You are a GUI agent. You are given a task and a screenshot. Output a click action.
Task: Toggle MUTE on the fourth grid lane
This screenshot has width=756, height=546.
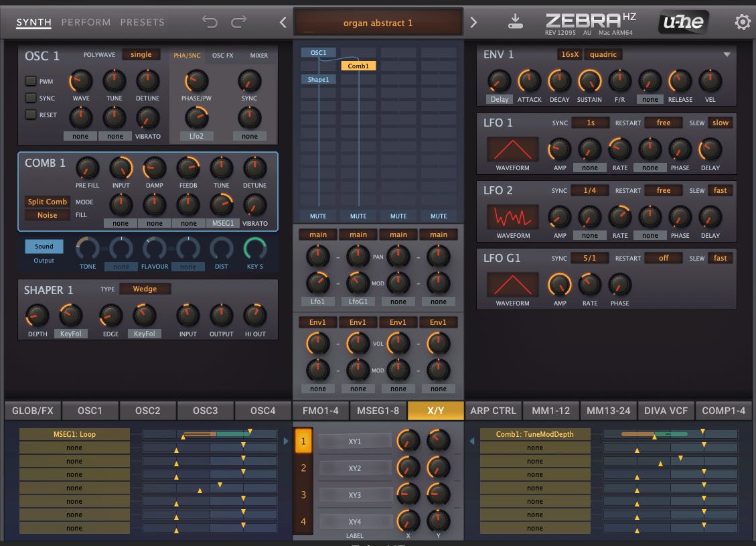click(439, 216)
